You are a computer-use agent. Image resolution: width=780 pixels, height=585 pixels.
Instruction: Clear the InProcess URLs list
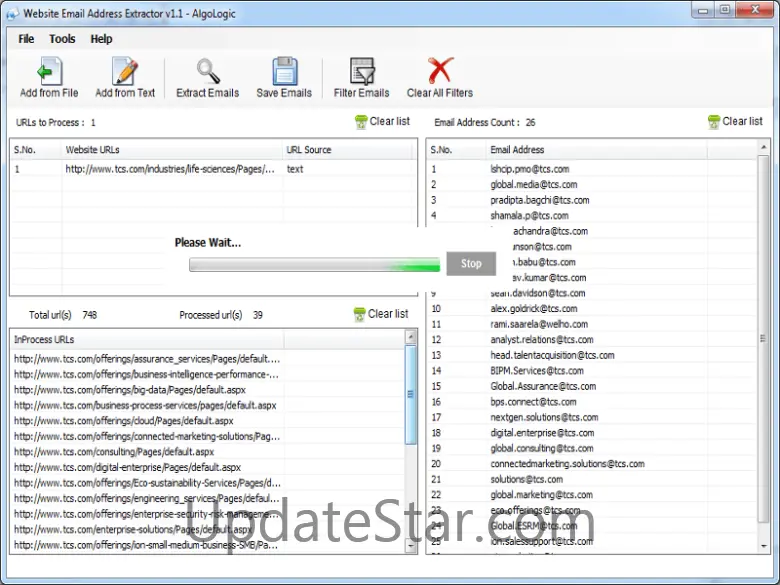point(380,314)
